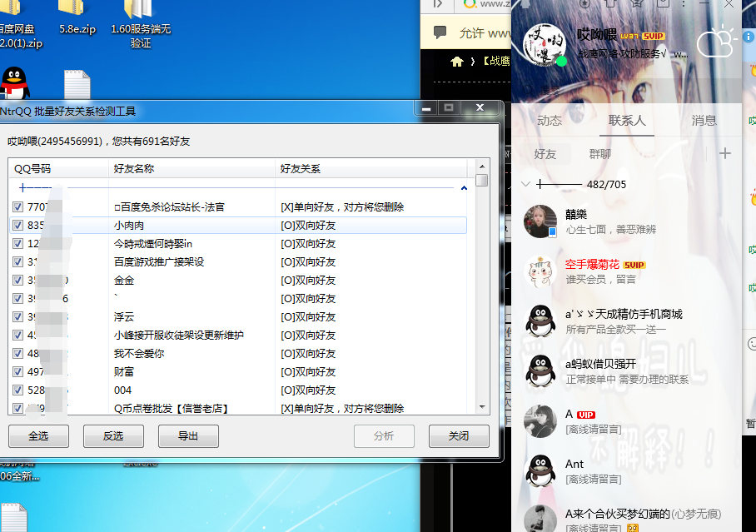Uncheck the 今時戒煙何時娶in row checkbox
The width and height of the screenshot is (756, 532).
(x=17, y=244)
